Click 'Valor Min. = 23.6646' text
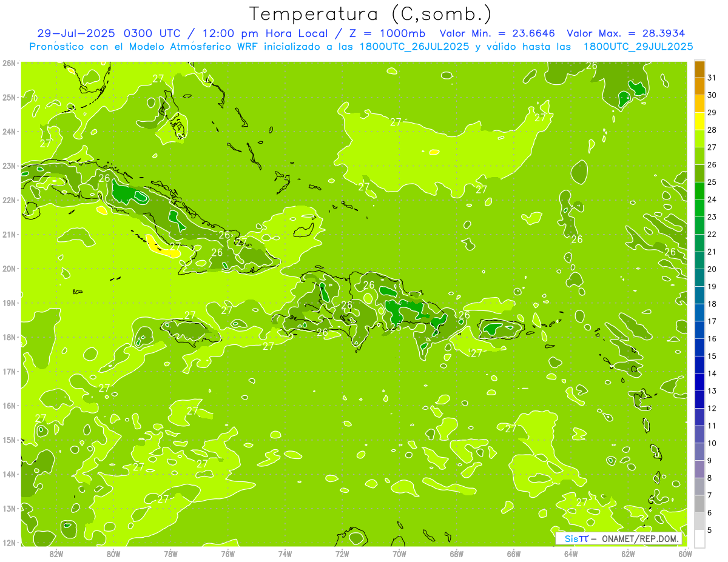 pos(497,33)
